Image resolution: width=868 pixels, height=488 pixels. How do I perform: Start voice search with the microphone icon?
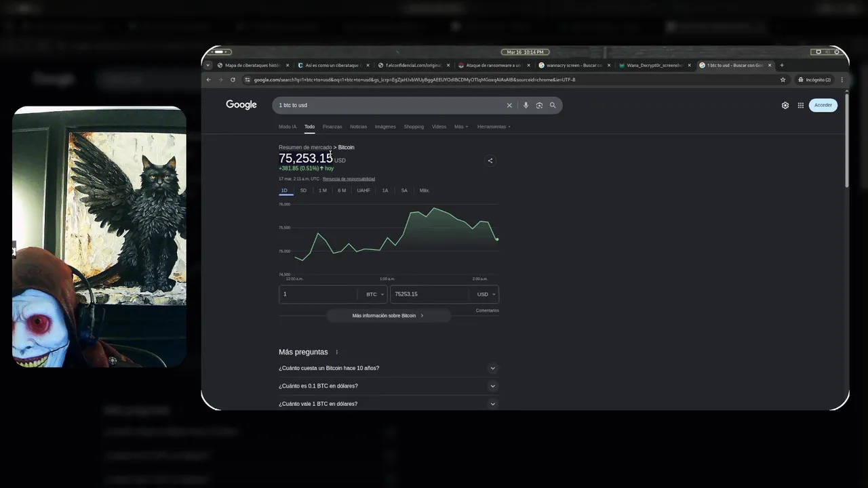point(526,105)
